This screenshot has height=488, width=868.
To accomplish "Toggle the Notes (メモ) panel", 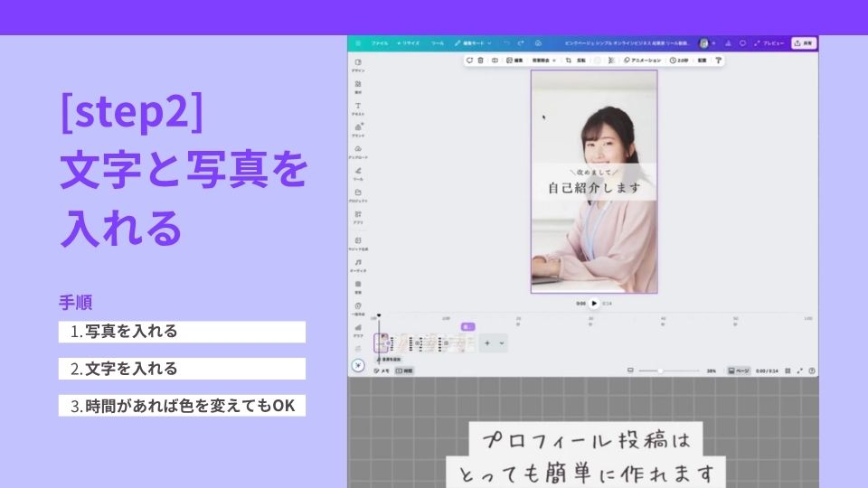I will click(x=382, y=371).
